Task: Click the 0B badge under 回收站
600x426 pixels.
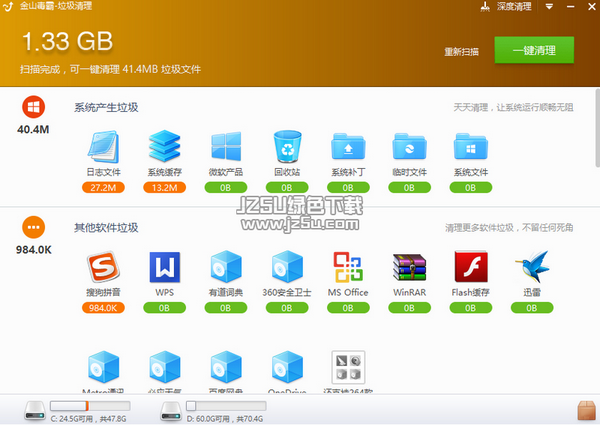Action: click(287, 188)
